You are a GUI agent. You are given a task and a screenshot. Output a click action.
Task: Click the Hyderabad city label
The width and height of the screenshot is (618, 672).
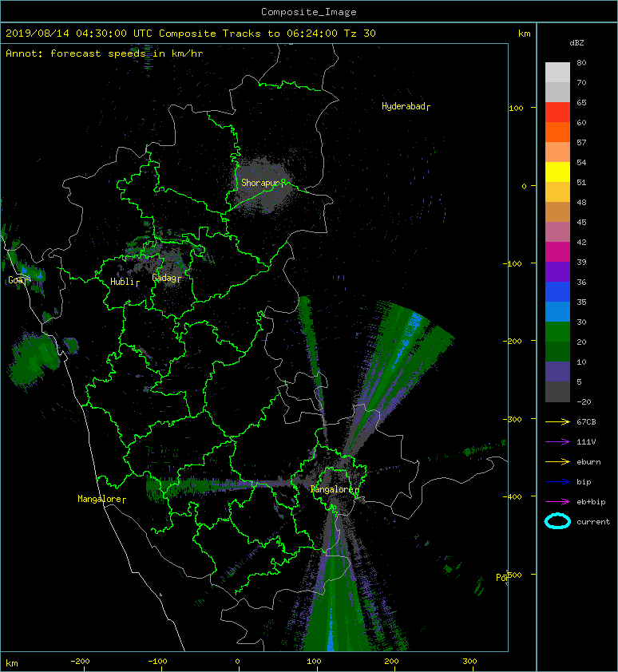click(x=406, y=106)
